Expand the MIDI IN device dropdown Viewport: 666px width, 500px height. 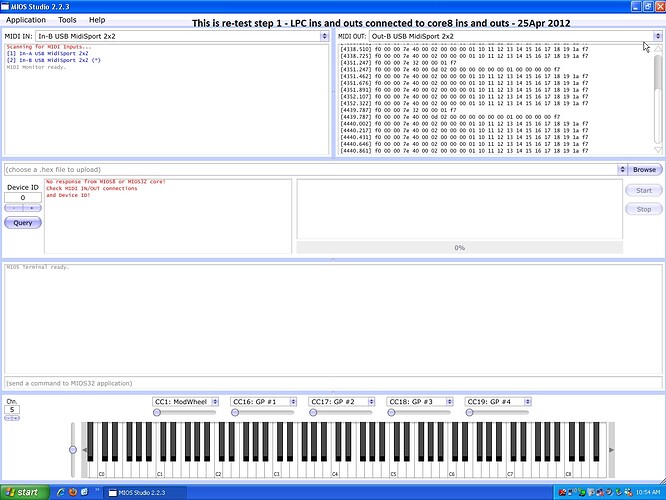tap(325, 36)
